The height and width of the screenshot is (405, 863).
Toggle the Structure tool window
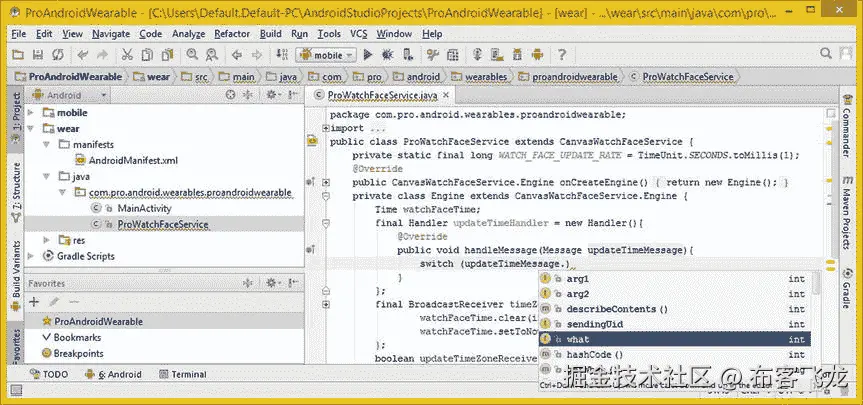(x=15, y=190)
